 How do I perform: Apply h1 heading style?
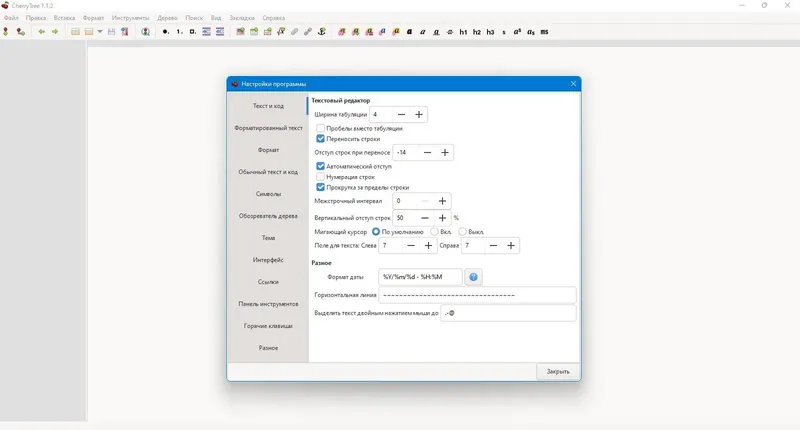tap(463, 32)
